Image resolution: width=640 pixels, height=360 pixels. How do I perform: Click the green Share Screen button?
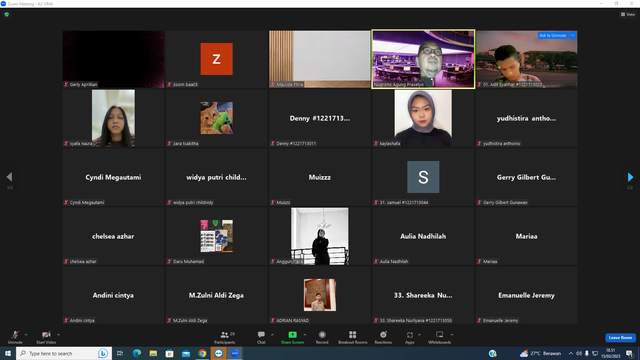click(292, 337)
